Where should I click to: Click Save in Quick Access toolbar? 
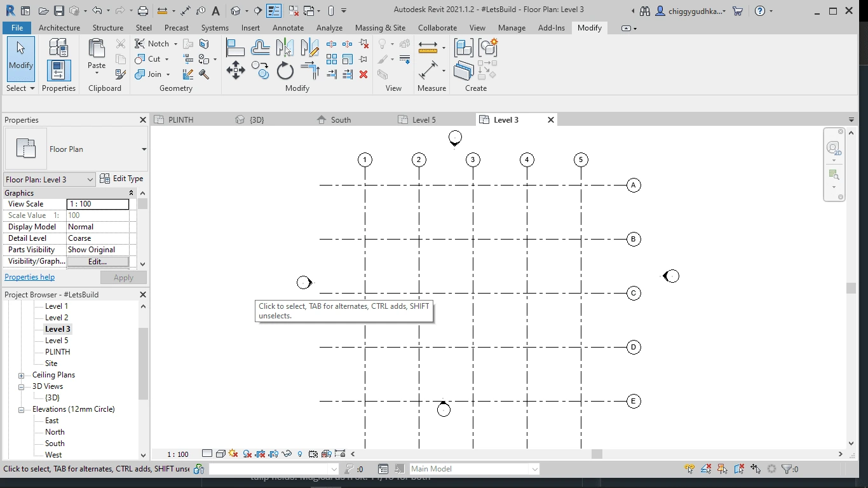pos(59,11)
